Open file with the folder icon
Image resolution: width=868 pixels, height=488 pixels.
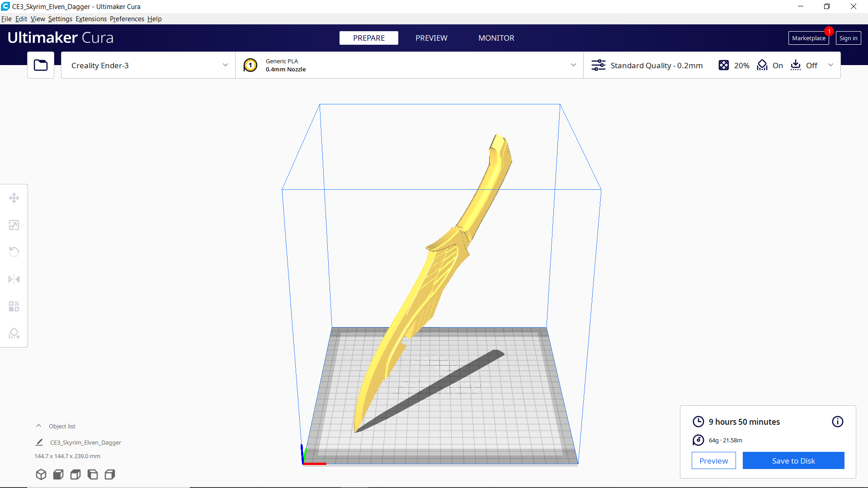click(41, 65)
